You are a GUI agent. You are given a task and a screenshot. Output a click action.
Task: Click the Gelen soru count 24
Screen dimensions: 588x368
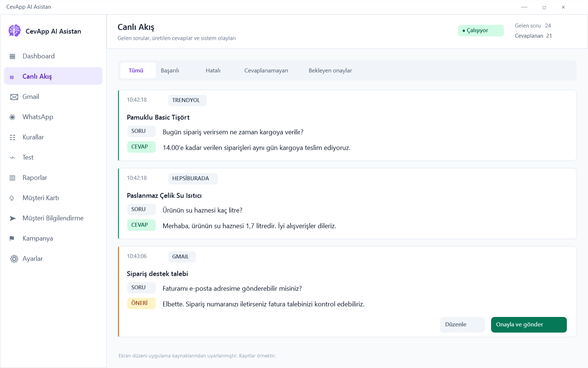pyautogui.click(x=548, y=26)
